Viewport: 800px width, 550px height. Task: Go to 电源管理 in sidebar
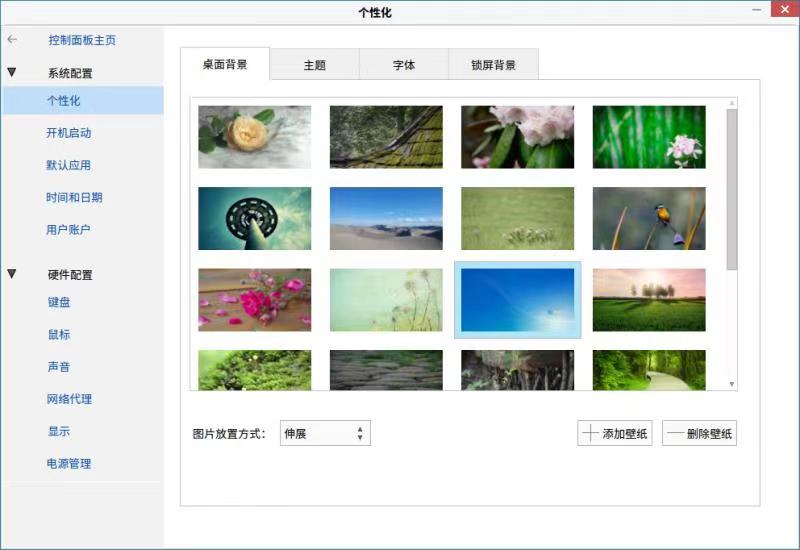point(68,464)
